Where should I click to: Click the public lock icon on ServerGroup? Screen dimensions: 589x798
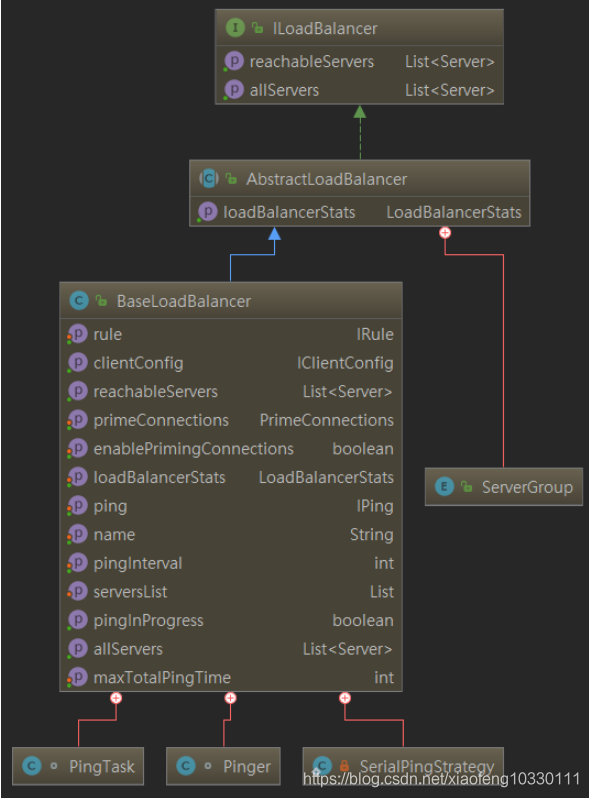pyautogui.click(x=466, y=487)
